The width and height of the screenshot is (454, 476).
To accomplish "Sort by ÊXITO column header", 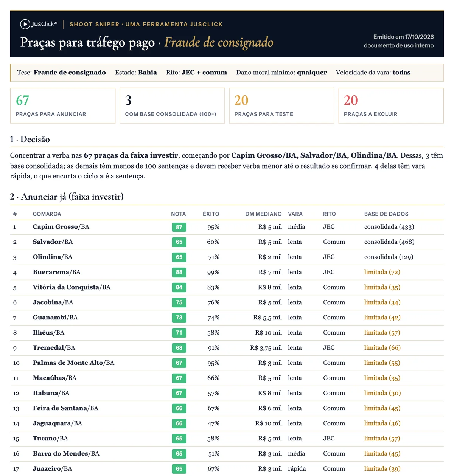I will click(x=211, y=214).
